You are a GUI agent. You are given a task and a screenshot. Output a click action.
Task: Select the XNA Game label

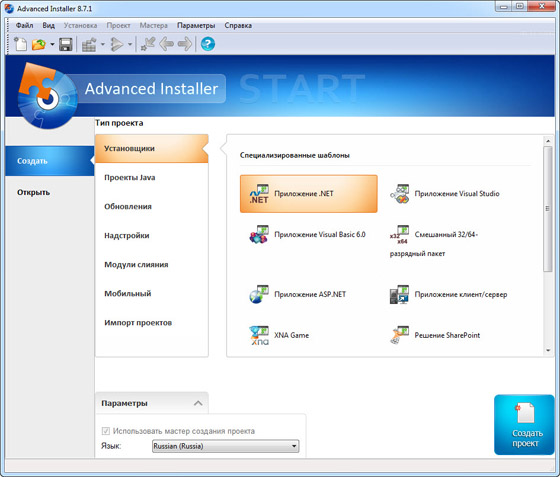[x=291, y=335]
